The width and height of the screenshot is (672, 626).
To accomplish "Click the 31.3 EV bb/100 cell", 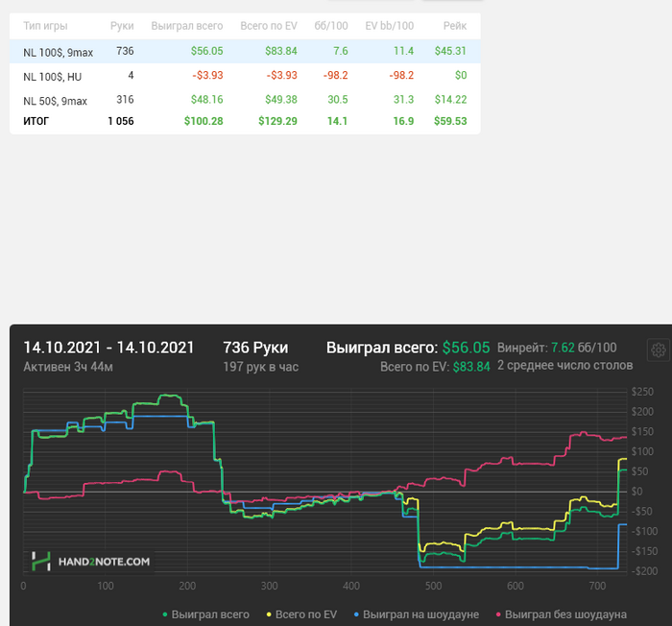I will pos(404,100).
